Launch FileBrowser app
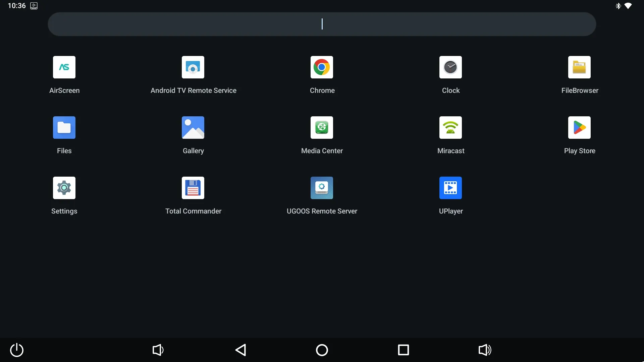 [579, 67]
